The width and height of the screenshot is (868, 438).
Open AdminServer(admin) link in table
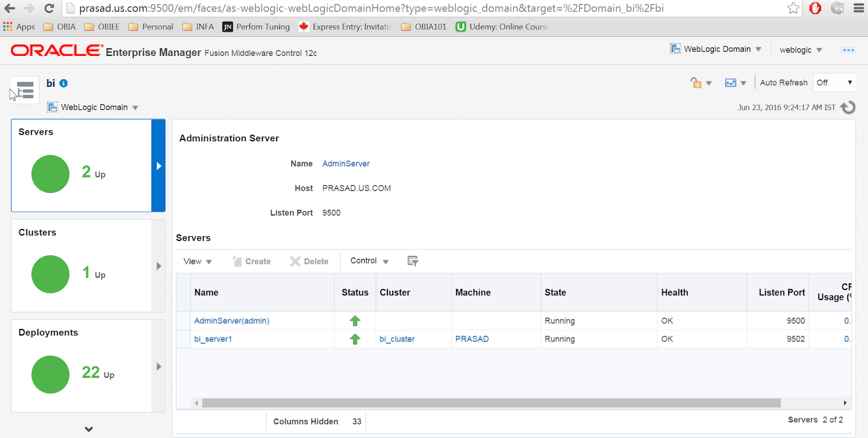click(x=232, y=321)
